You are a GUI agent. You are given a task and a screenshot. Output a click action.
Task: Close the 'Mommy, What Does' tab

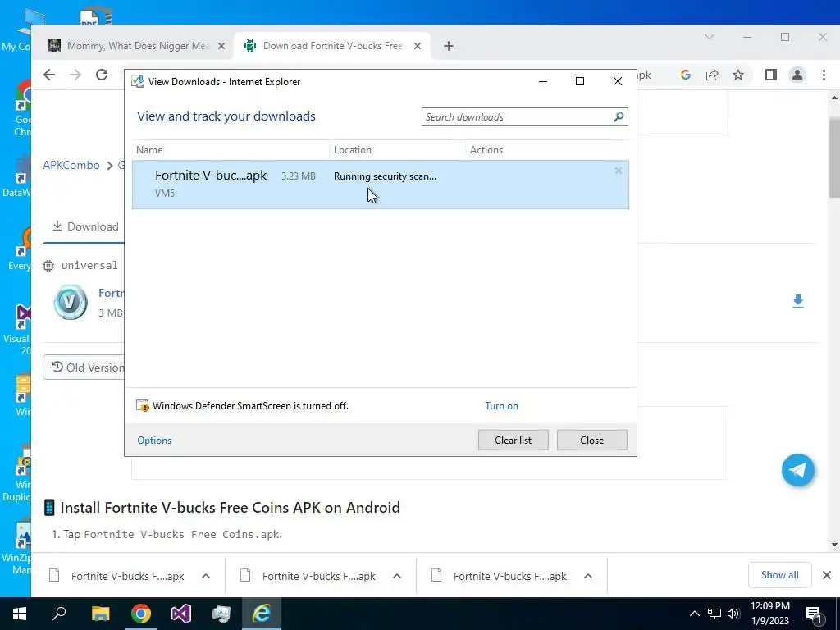coord(221,46)
